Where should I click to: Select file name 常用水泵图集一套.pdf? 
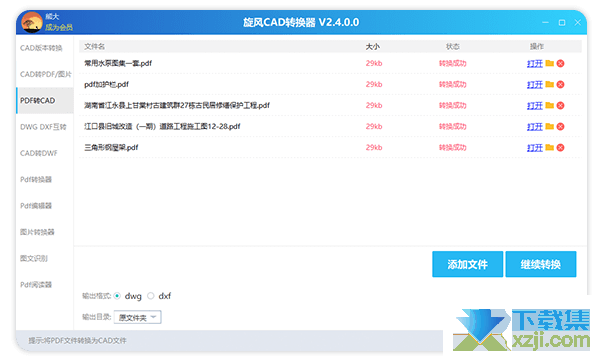118,63
